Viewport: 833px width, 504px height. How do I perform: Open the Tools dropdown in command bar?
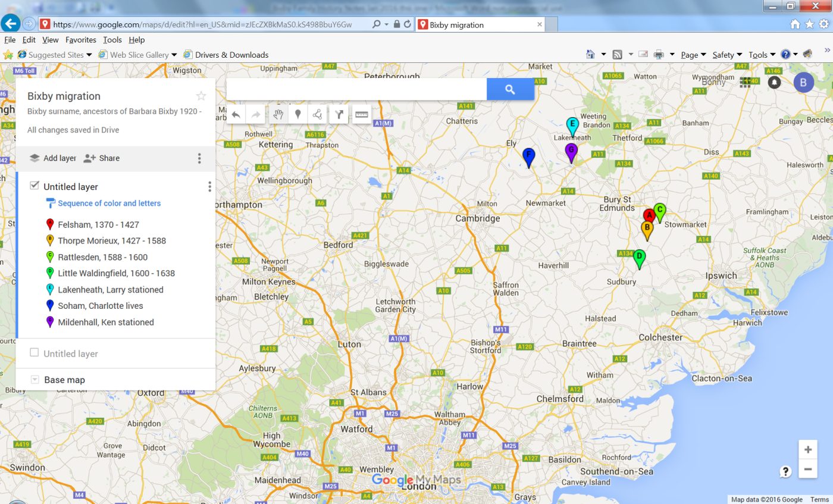tap(762, 55)
